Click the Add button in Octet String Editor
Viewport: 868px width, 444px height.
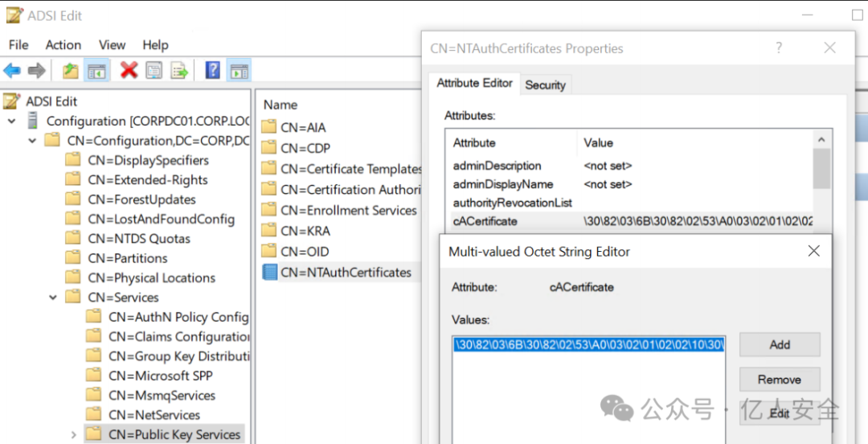[x=780, y=344]
